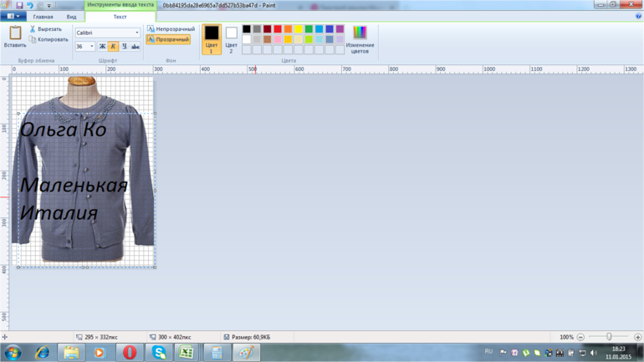Toggle bold (Ж) text formatting
Screen dimensions: 644x362
coord(102,47)
